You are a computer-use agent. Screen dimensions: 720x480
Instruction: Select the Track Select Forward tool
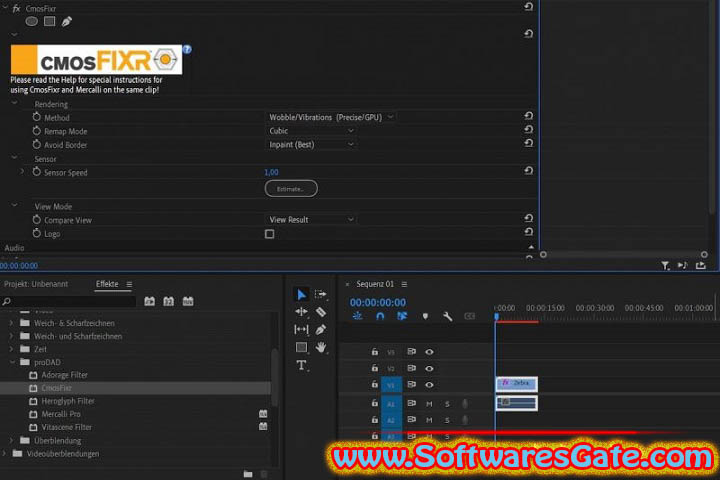[321, 294]
